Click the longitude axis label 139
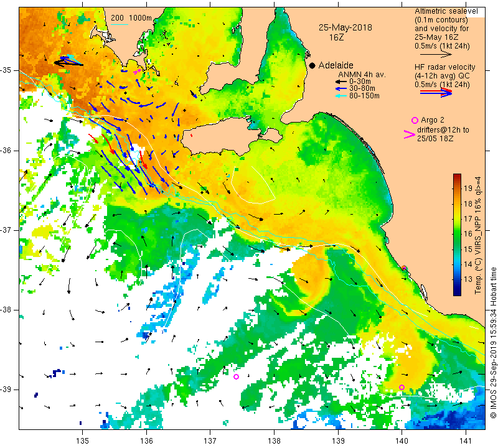This screenshot has height=448, width=498. tap(338, 441)
